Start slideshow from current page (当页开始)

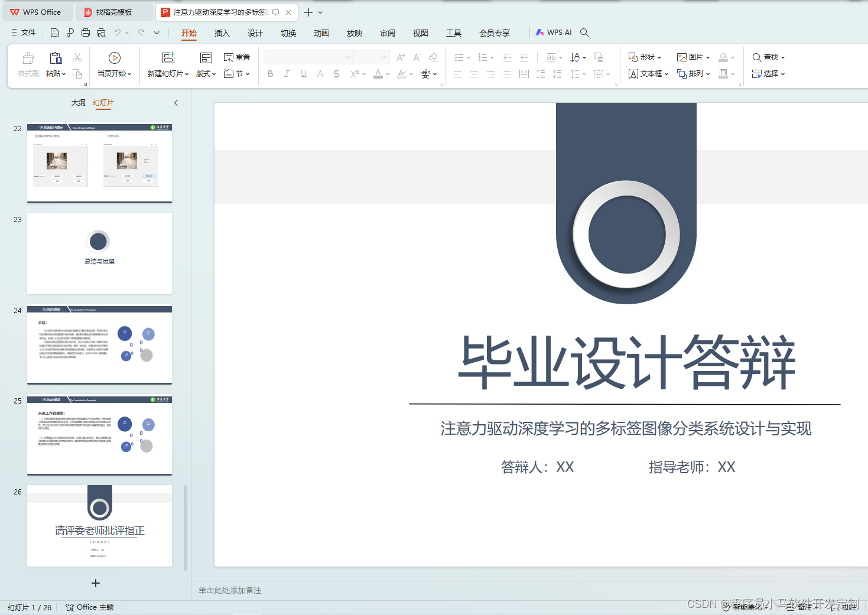click(x=113, y=64)
